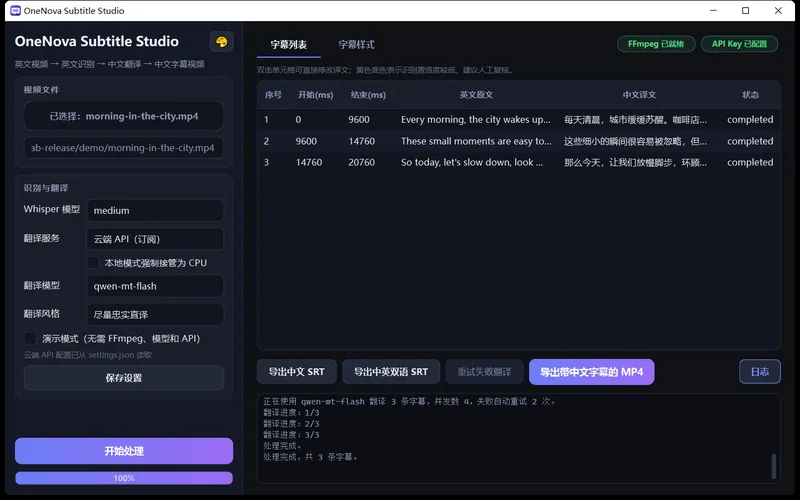Screen dimensions: 800x500
Task: Select translation cell starting 每天清晨
Action: (x=639, y=120)
